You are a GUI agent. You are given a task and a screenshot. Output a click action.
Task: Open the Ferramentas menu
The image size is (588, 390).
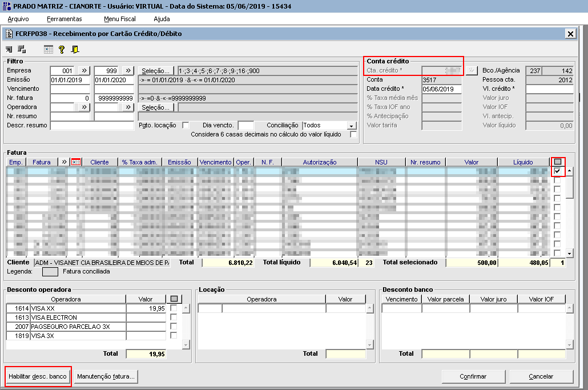pos(64,19)
